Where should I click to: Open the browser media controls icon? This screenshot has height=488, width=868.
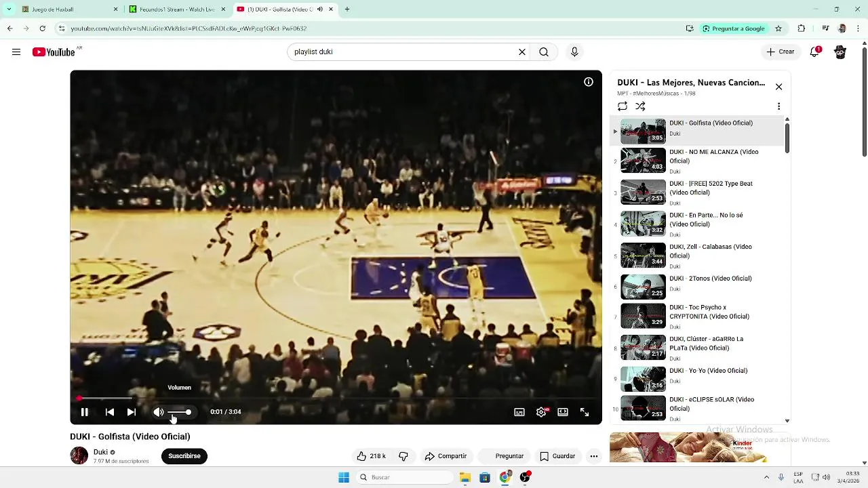point(825,28)
